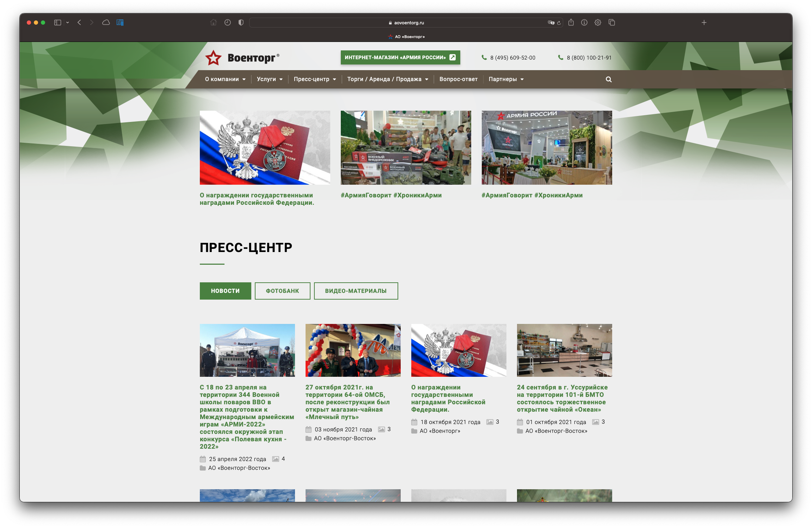This screenshot has height=528, width=812.
Task: Click the photo icon beside 18 октября date
Action: click(x=490, y=422)
